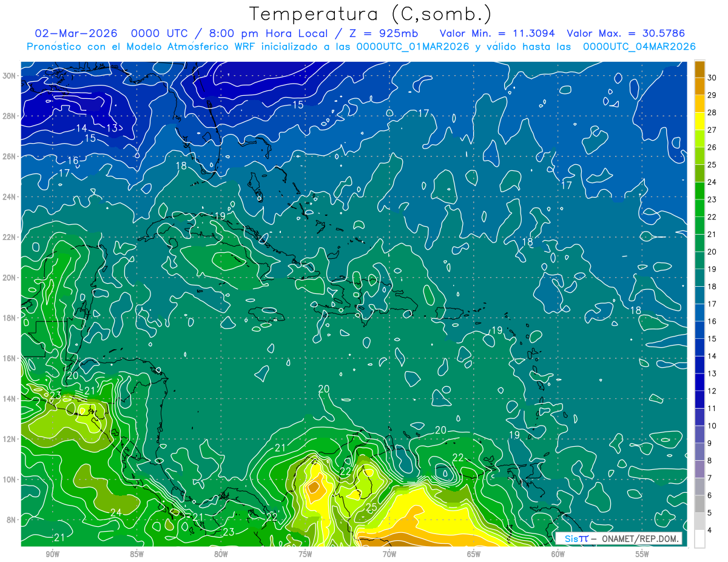Click the "28N" latitude axis label
Image resolution: width=728 pixels, height=562 pixels.
click(x=9, y=116)
